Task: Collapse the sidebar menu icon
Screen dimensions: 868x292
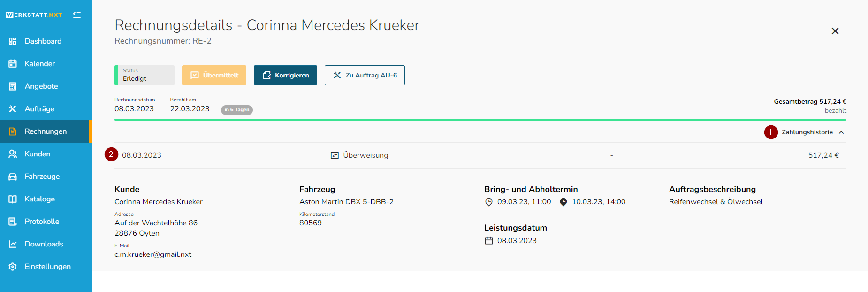Action: (x=77, y=15)
